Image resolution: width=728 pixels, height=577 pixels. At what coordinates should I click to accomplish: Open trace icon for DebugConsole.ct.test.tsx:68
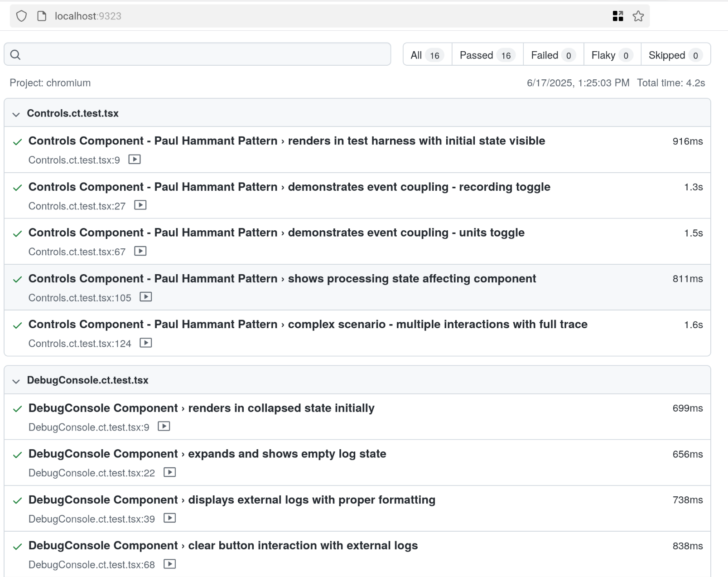click(x=170, y=564)
